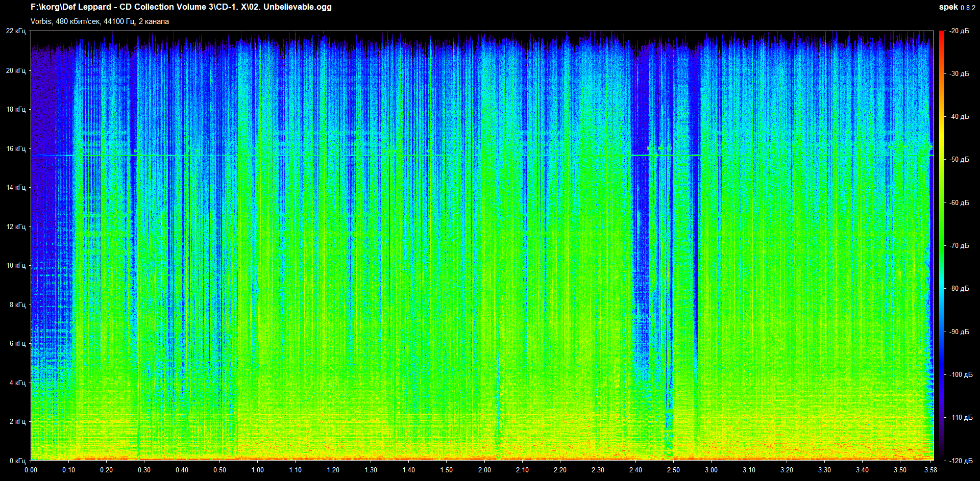Click the 0 кГц frequency label
The width and height of the screenshot is (980, 481).
(18, 461)
